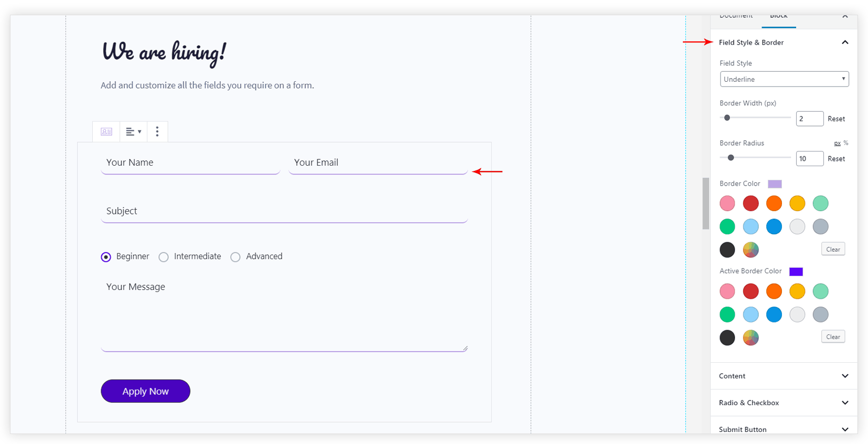Select the Beginner radio option
This screenshot has width=868, height=444.
click(x=106, y=257)
